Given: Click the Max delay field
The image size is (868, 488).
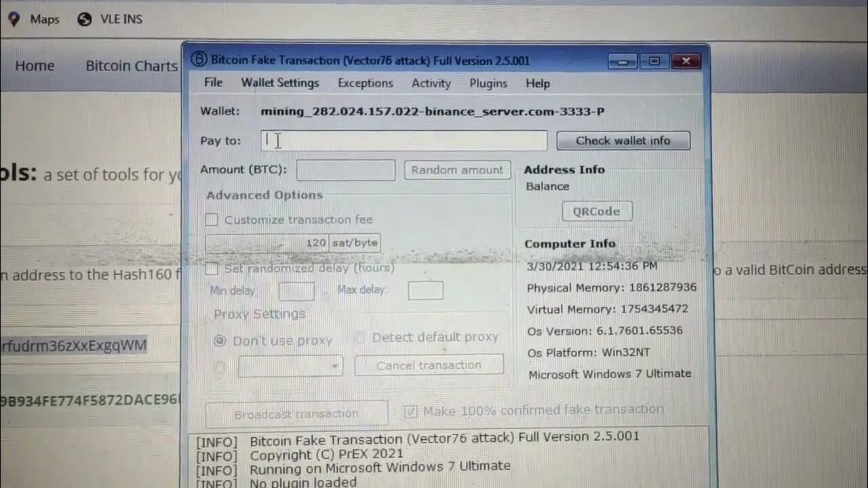Looking at the screenshot, I should 425,290.
